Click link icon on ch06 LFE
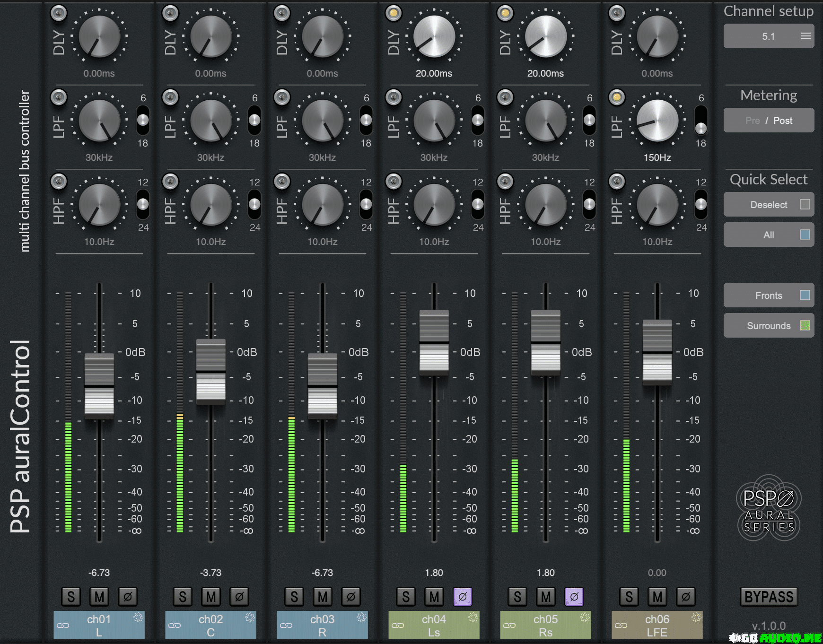Screen dimensions: 823x644 point(621,626)
